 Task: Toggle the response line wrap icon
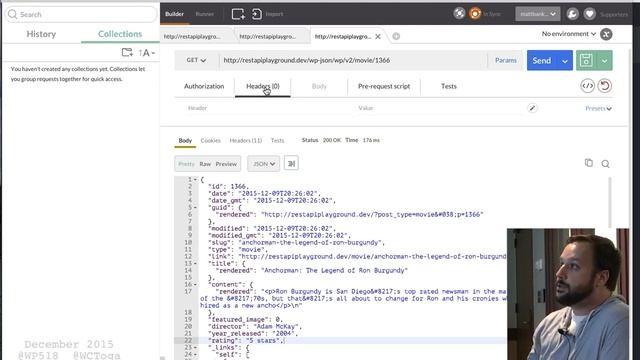click(x=291, y=163)
